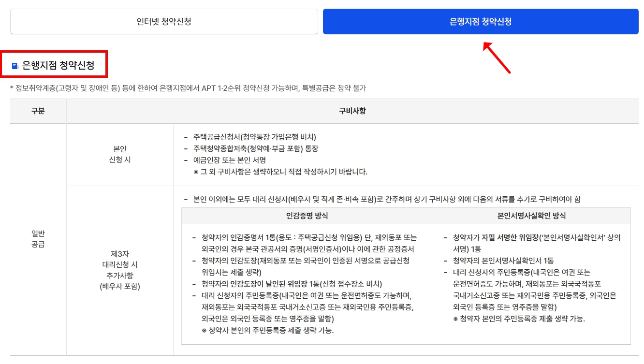This screenshot has height=364, width=644.
Task: Click the 일반 공급 row cell
Action: (x=38, y=239)
